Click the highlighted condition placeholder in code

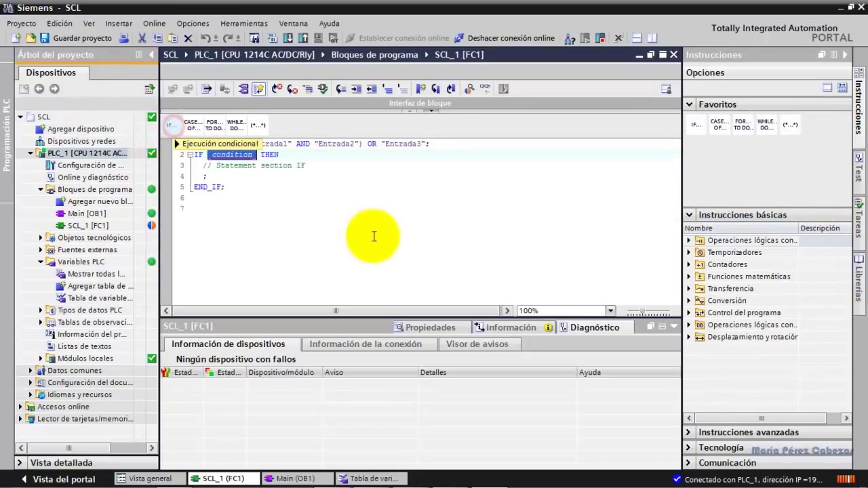(232, 155)
